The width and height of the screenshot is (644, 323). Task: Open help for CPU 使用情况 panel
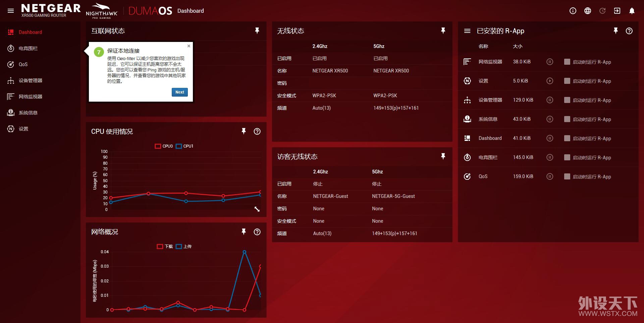257,131
